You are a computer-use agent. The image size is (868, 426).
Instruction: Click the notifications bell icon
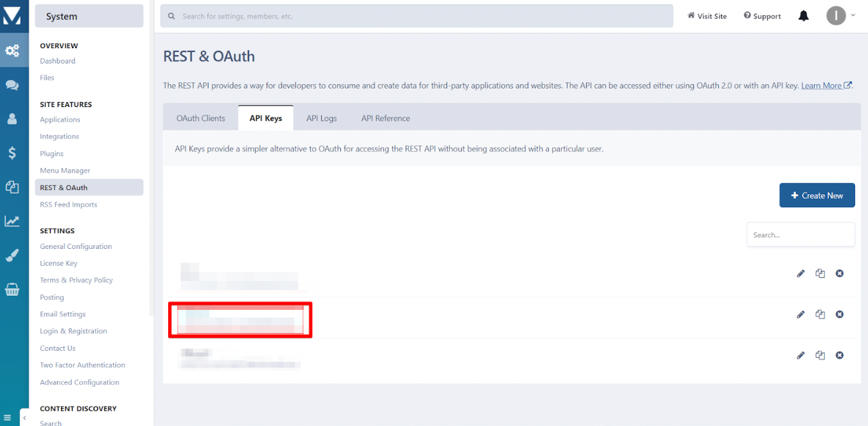click(803, 16)
